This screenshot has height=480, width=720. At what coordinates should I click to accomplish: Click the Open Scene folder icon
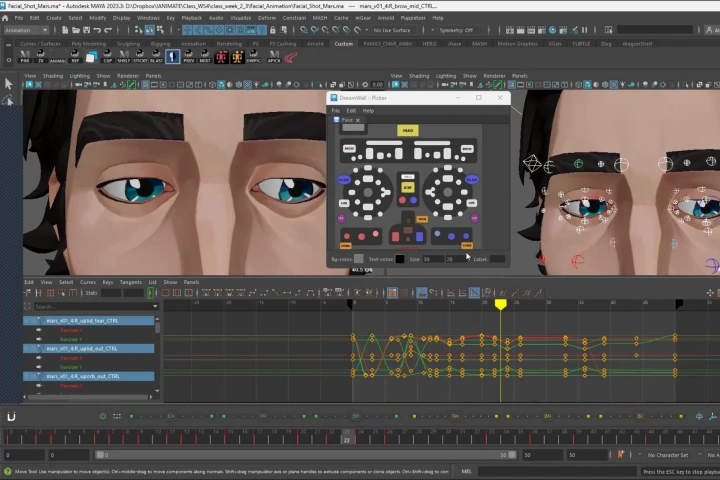(76, 30)
